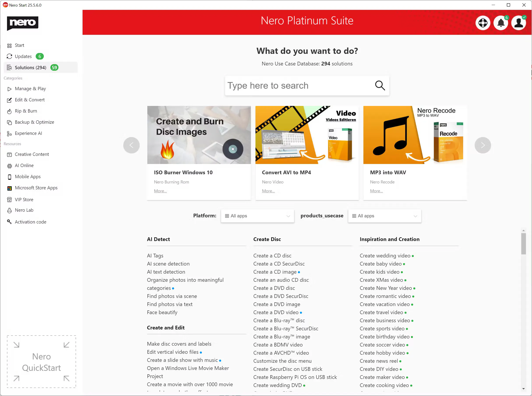Click the Mobile Apps phone icon
Screen dimensions: 532x396
tap(9, 177)
